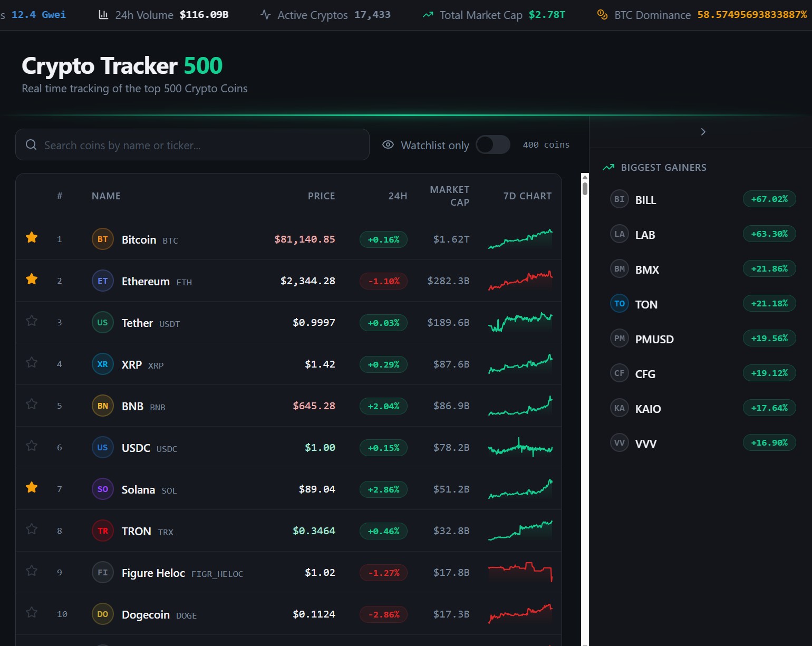Click the BTC Dominance coins icon
Screen dimensions: 812x646
[602, 14]
